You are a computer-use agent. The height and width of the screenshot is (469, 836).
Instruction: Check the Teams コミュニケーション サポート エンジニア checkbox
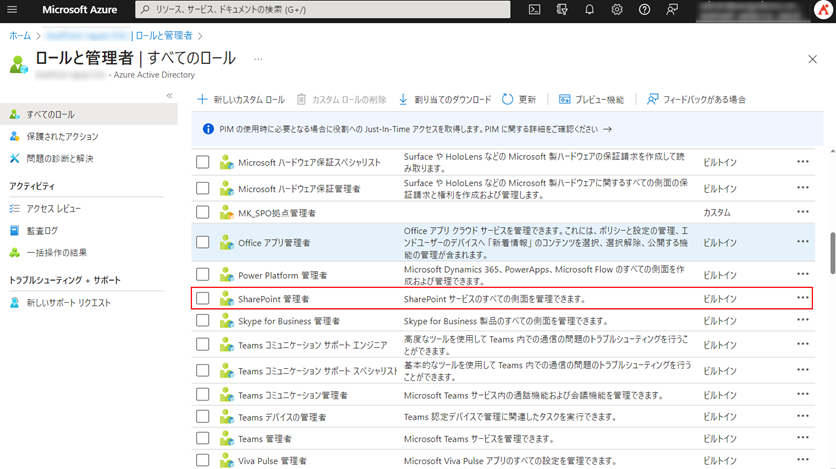pyautogui.click(x=203, y=344)
